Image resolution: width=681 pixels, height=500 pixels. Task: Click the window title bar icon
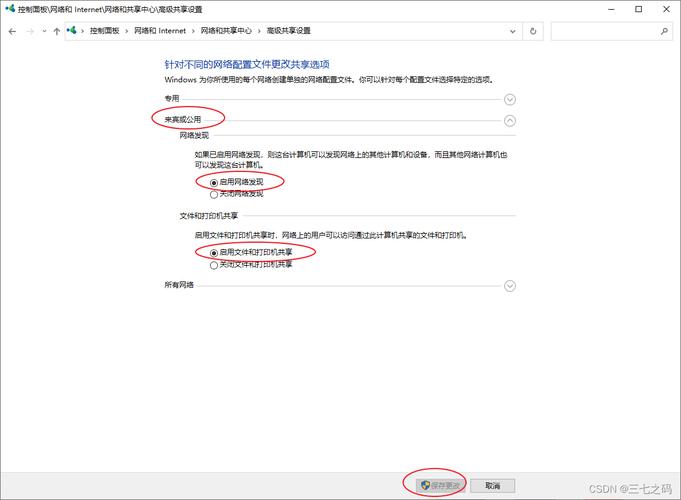coord(10,8)
